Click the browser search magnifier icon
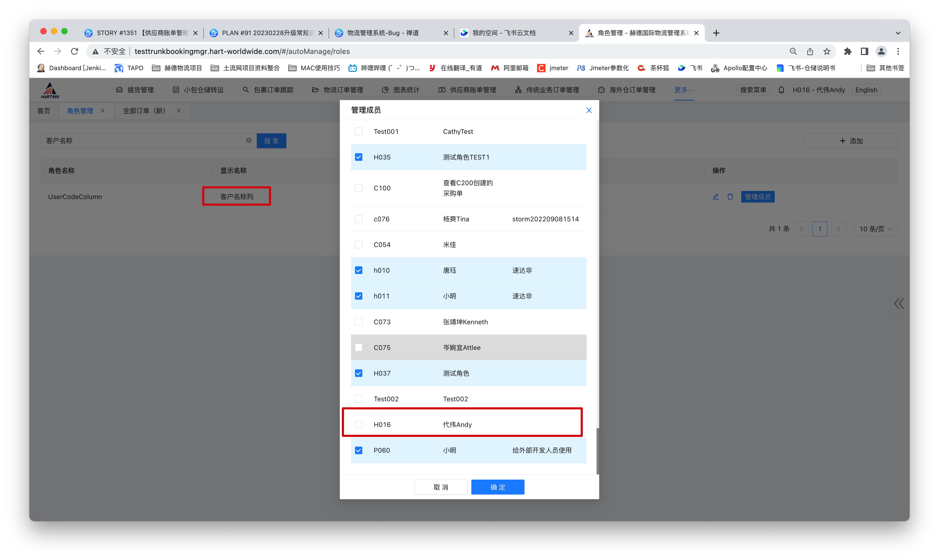 (x=793, y=51)
